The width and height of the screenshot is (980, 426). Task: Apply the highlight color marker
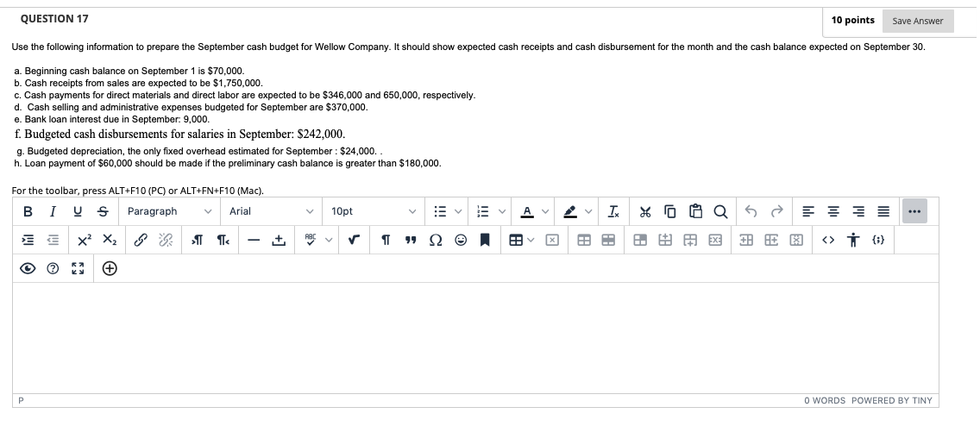point(570,212)
